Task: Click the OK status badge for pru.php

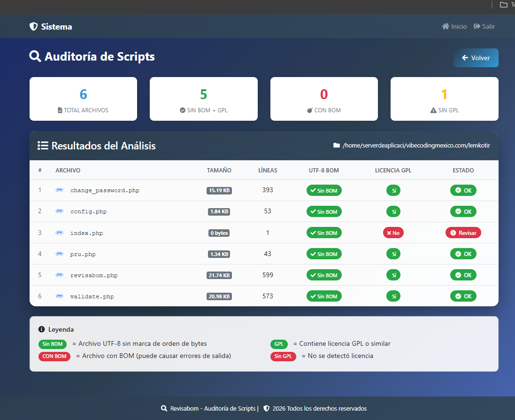Action: point(463,254)
